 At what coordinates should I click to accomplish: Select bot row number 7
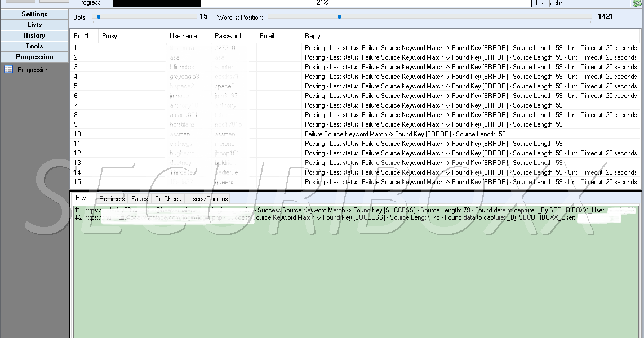(x=356, y=105)
